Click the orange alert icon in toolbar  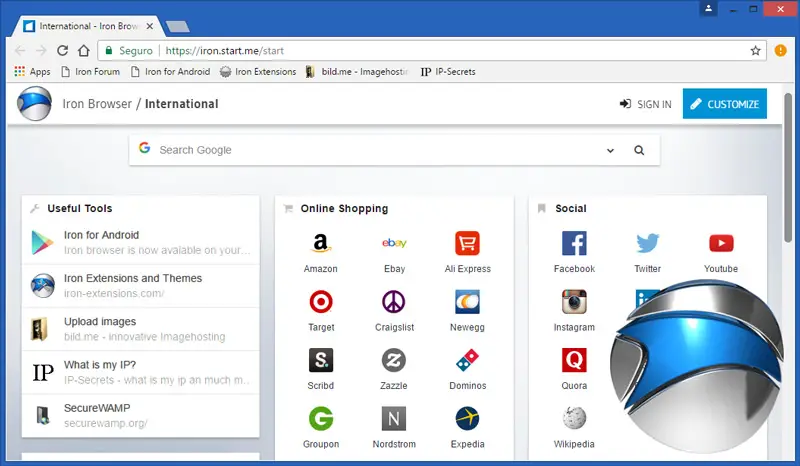coord(780,51)
